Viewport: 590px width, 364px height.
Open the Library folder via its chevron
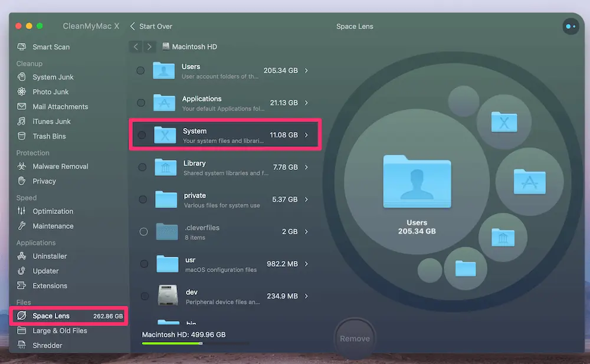[306, 167]
